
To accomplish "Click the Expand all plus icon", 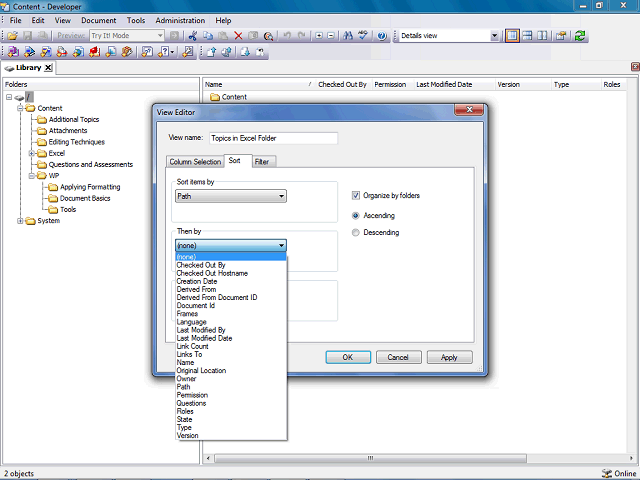I will click(x=319, y=36).
